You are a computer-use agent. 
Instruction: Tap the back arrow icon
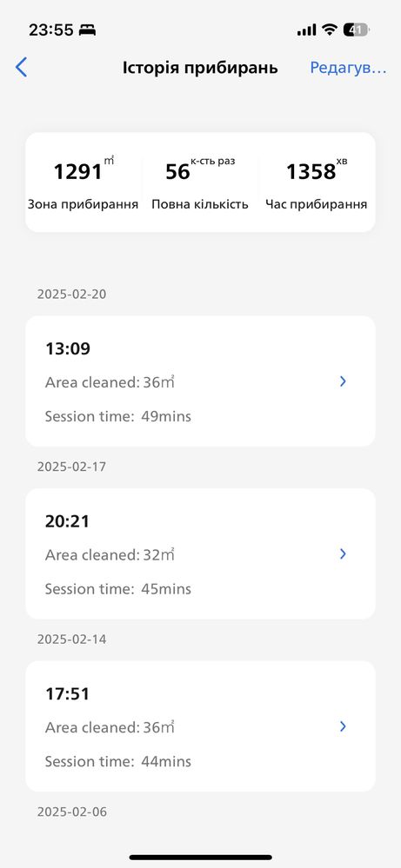click(21, 68)
